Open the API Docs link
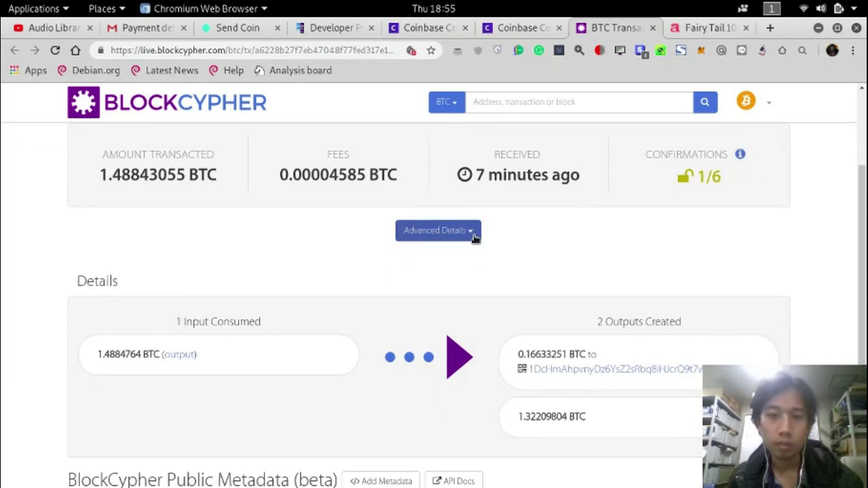 [454, 481]
